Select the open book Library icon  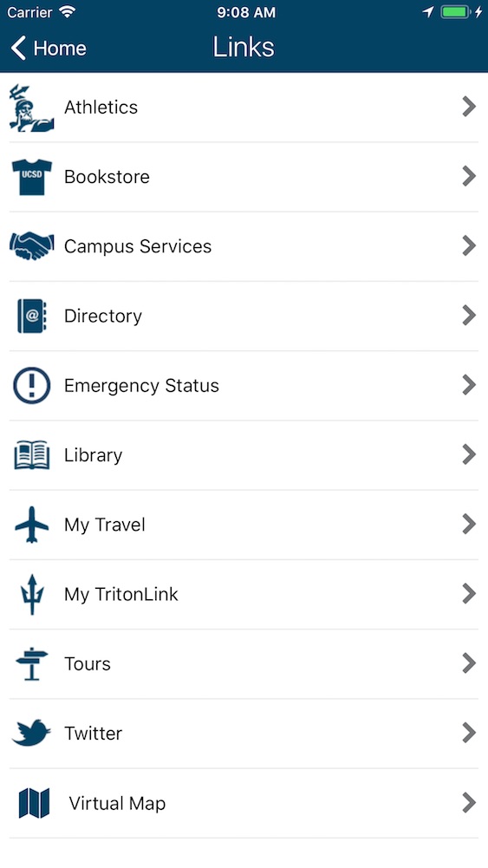[31, 455]
